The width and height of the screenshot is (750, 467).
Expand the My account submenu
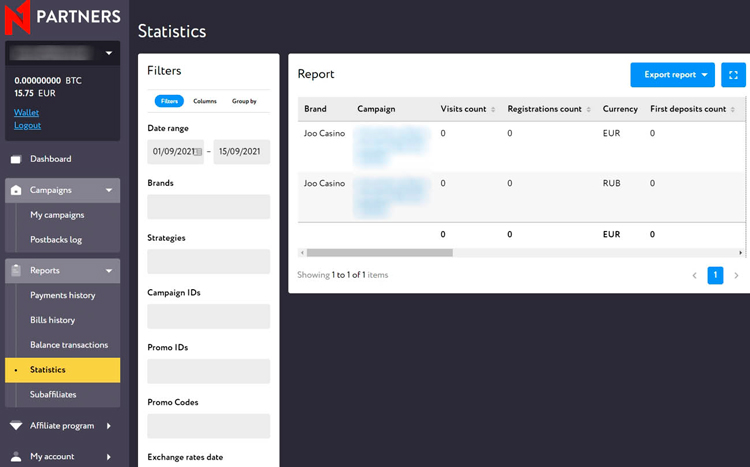click(109, 456)
